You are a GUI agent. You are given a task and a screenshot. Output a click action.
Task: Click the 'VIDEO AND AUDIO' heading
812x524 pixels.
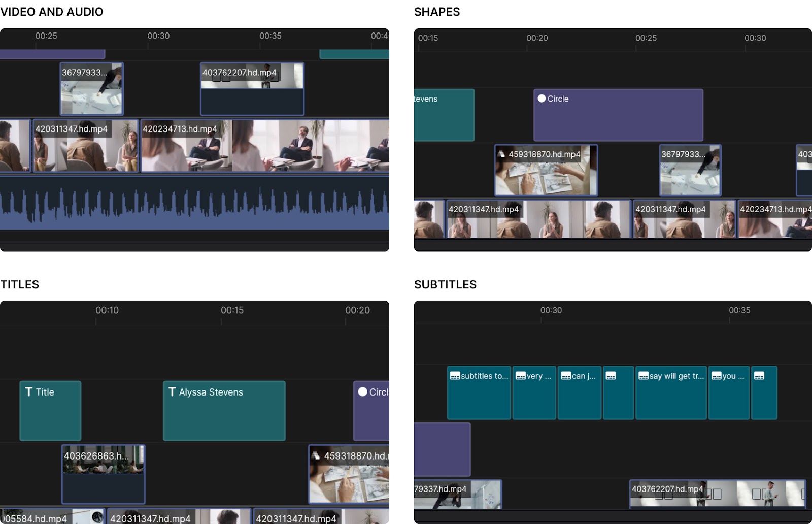tap(52, 12)
